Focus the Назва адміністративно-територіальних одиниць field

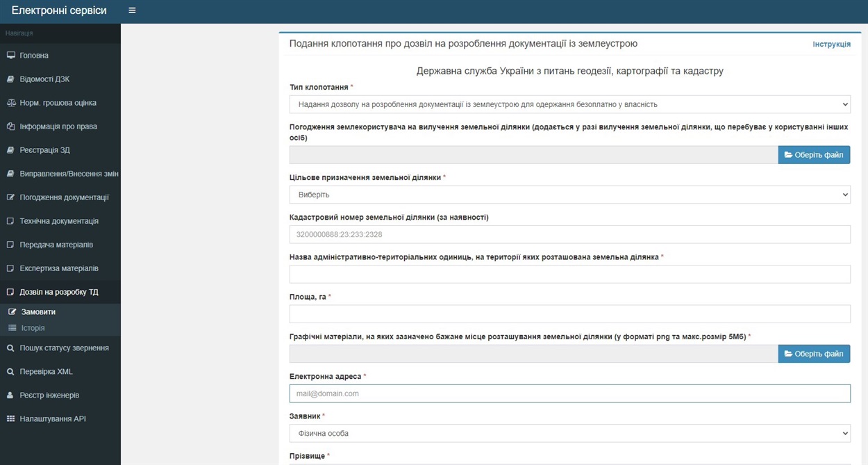tap(569, 274)
